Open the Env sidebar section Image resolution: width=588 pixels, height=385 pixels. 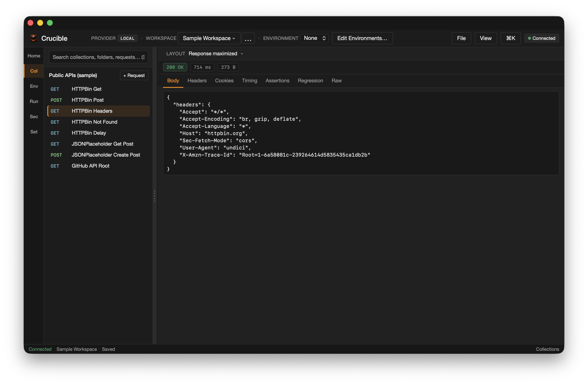coord(34,86)
